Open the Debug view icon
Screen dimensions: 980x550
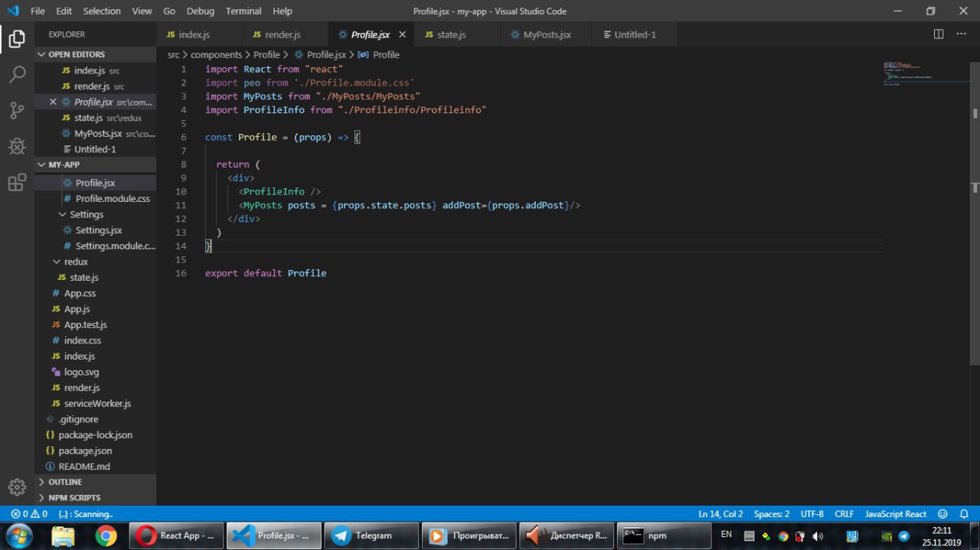coord(17,146)
